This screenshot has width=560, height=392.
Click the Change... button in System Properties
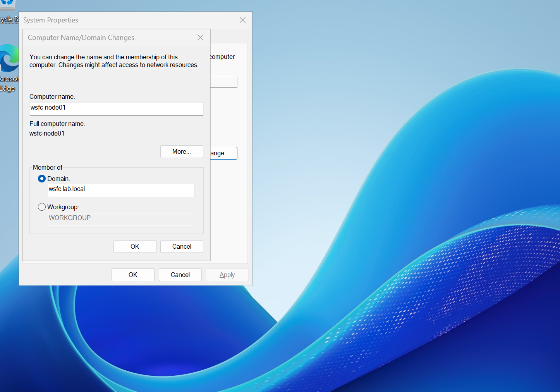tap(224, 153)
